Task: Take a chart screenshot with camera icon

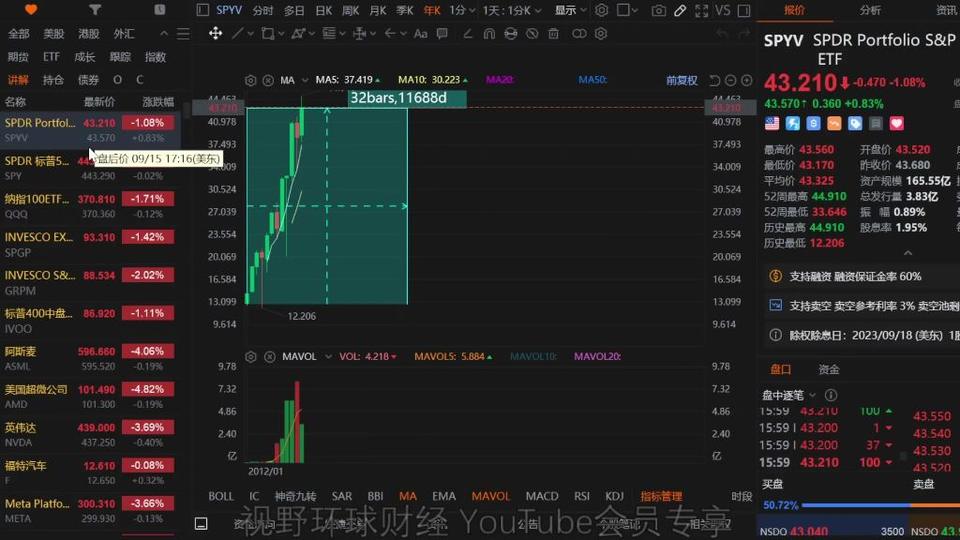Action: point(659,10)
